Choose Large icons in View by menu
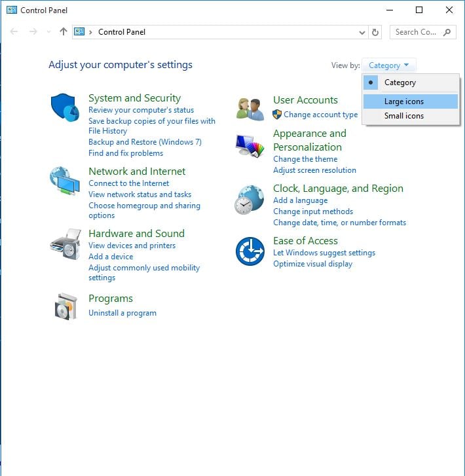The image size is (465, 476). [x=411, y=101]
